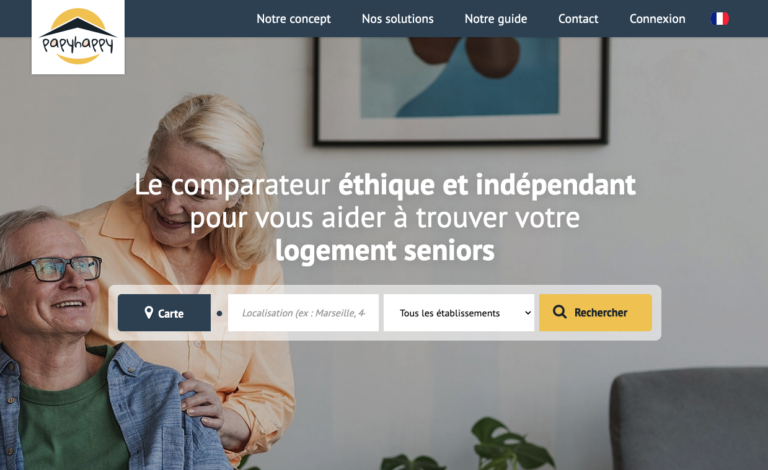The image size is (768, 470).
Task: Open the Contact page
Action: click(x=578, y=19)
